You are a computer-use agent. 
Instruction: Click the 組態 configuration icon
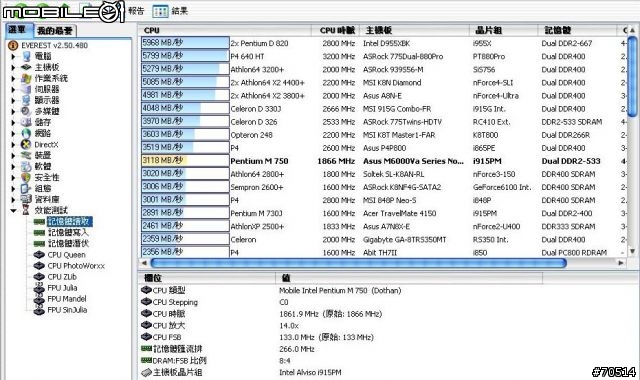27,188
